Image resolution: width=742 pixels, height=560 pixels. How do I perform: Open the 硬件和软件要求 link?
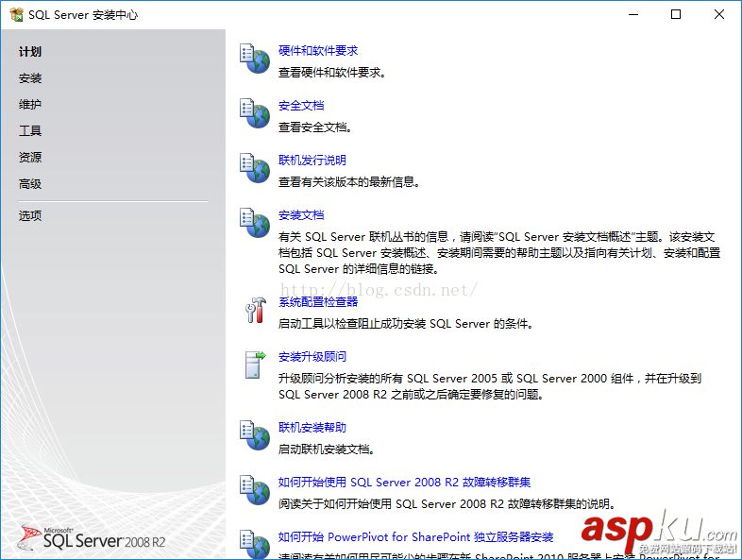point(318,51)
